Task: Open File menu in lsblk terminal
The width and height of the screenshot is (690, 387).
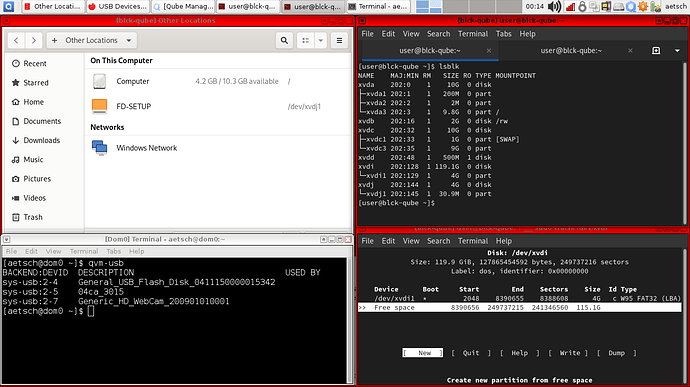Action: [367, 34]
